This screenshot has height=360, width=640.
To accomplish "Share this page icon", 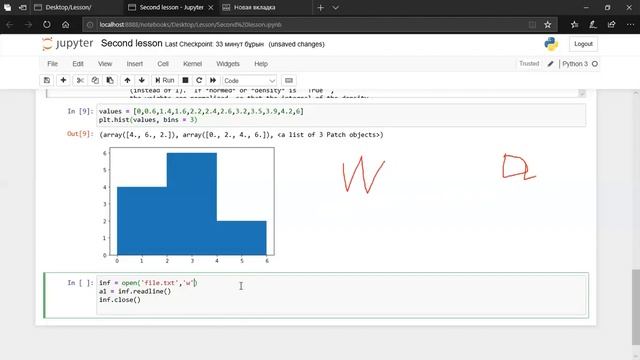I will click(611, 24).
